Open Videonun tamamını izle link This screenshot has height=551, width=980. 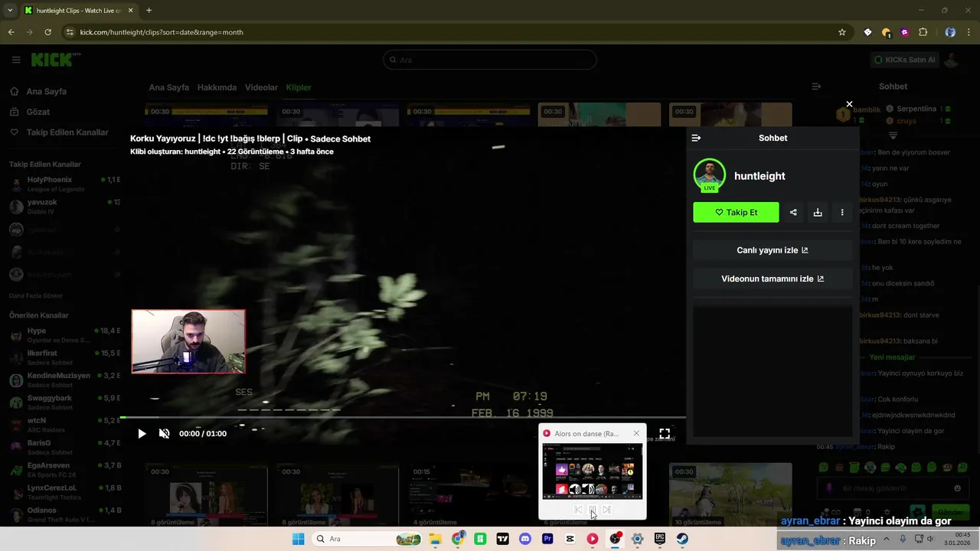point(773,279)
